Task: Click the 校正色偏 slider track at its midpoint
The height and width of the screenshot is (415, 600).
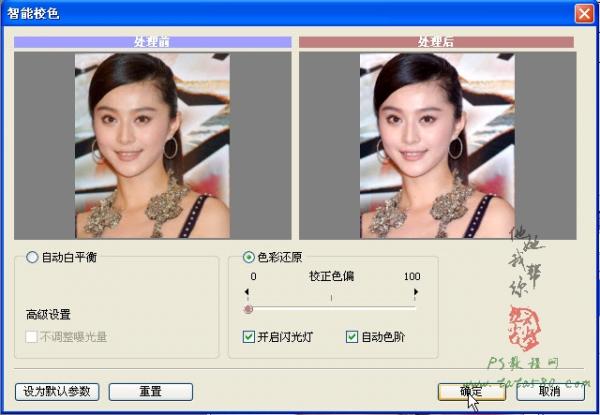Action: click(331, 308)
